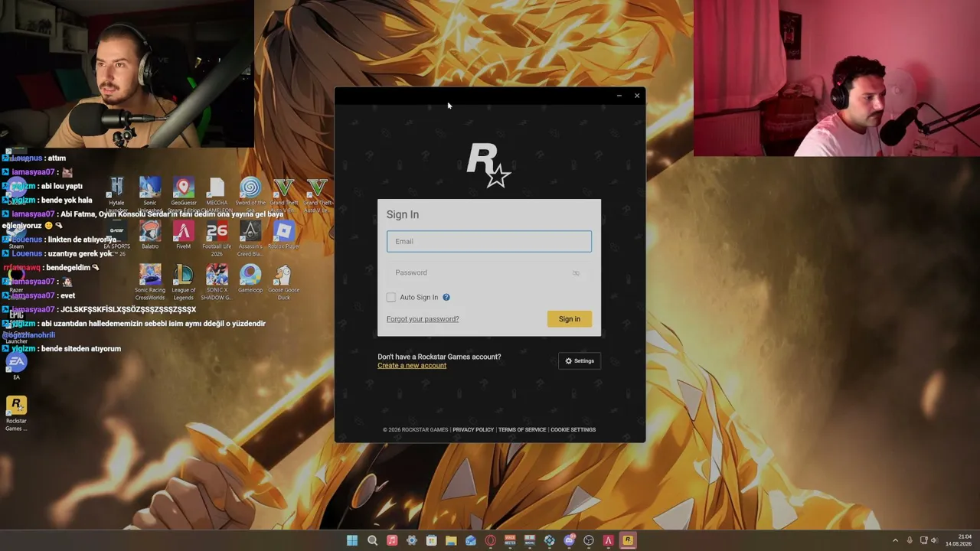Image resolution: width=980 pixels, height=551 pixels.
Task: Open the Sword of the Sea shortcut
Action: 250,194
